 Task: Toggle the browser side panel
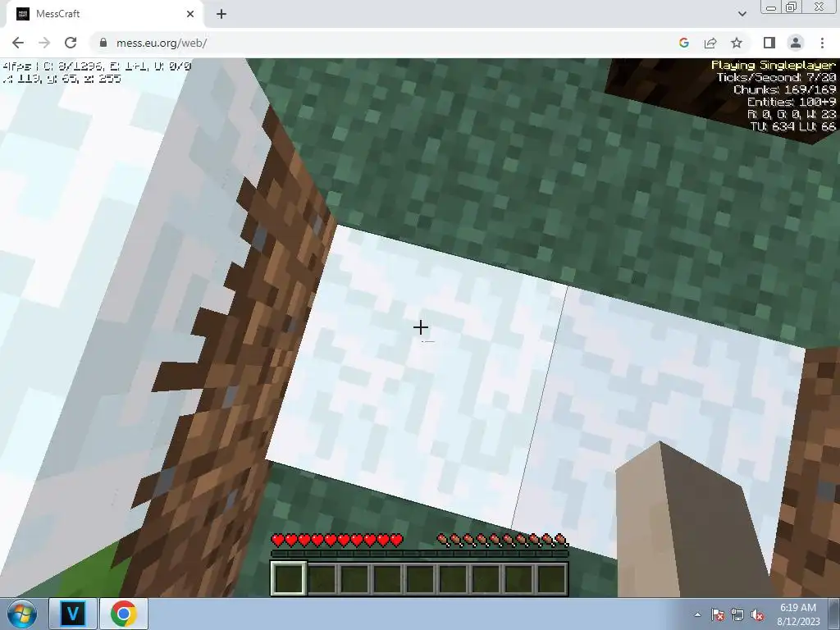coord(769,43)
